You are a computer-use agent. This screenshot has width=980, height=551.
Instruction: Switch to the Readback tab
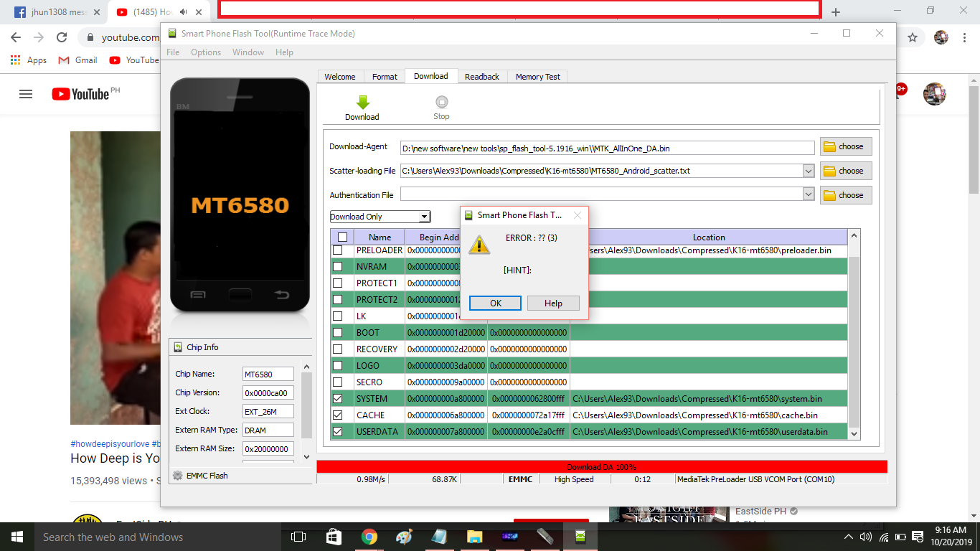tap(482, 77)
